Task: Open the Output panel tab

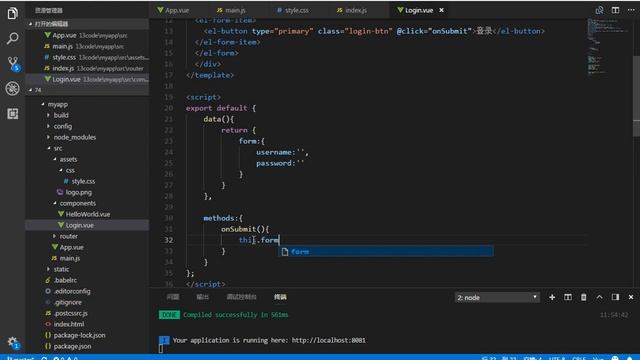Action: [202, 297]
